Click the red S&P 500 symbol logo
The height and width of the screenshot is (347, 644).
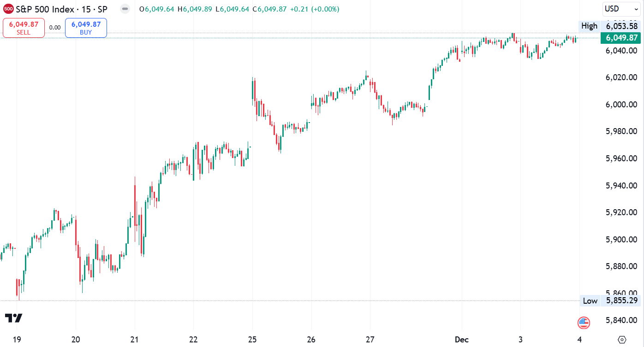8,9
